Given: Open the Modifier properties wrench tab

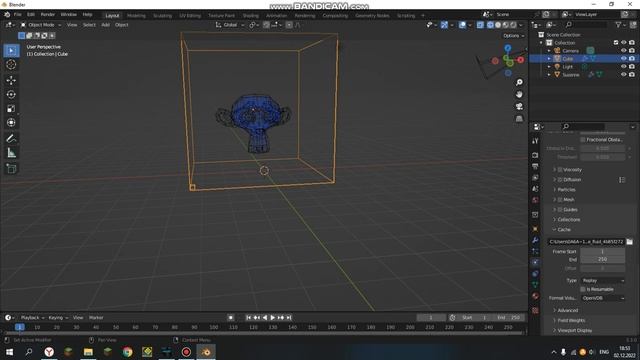Looking at the screenshot, I should coord(535,240).
